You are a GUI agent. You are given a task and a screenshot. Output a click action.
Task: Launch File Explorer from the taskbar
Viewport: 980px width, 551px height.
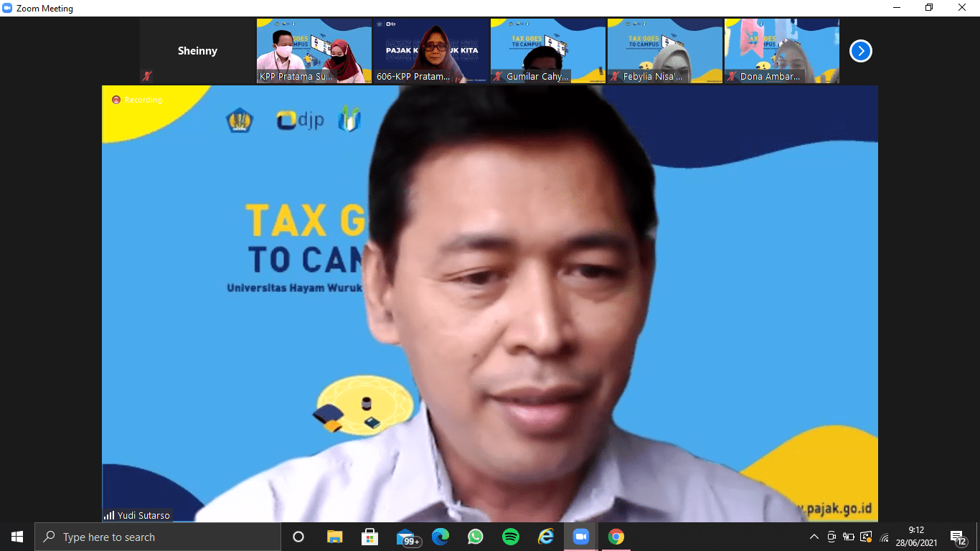(334, 537)
